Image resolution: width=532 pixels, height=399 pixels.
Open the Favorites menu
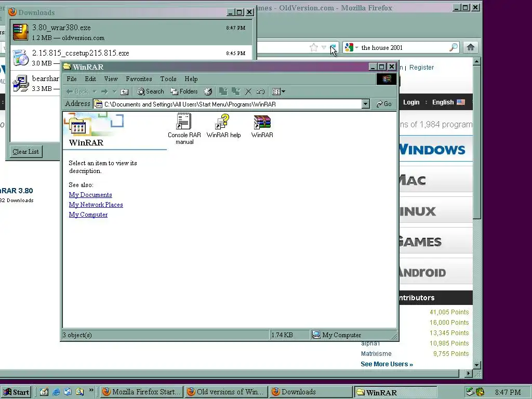(x=139, y=79)
